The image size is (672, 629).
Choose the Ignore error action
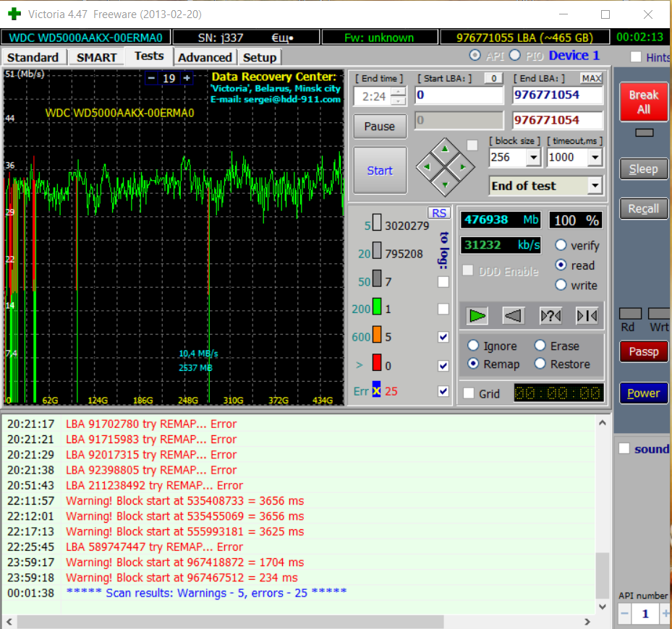(x=472, y=346)
